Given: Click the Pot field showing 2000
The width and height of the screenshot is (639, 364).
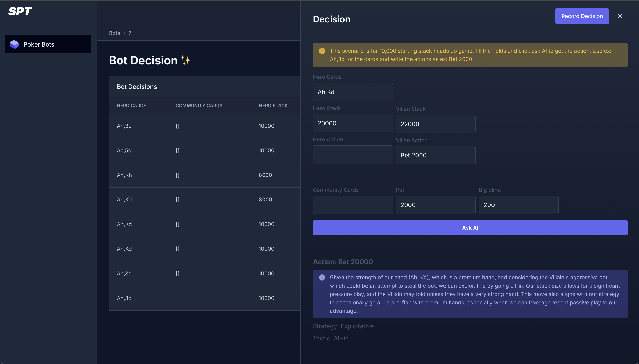Looking at the screenshot, I should point(435,205).
